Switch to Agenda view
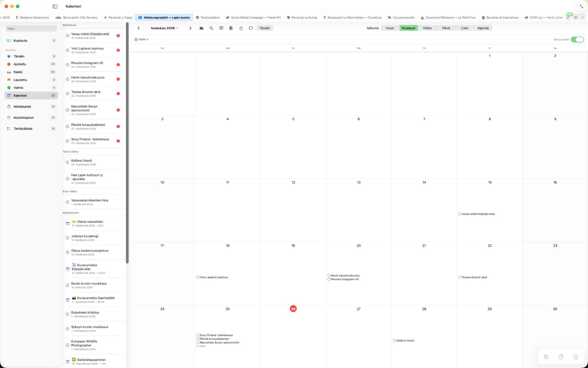The height and width of the screenshot is (368, 588). pos(483,28)
